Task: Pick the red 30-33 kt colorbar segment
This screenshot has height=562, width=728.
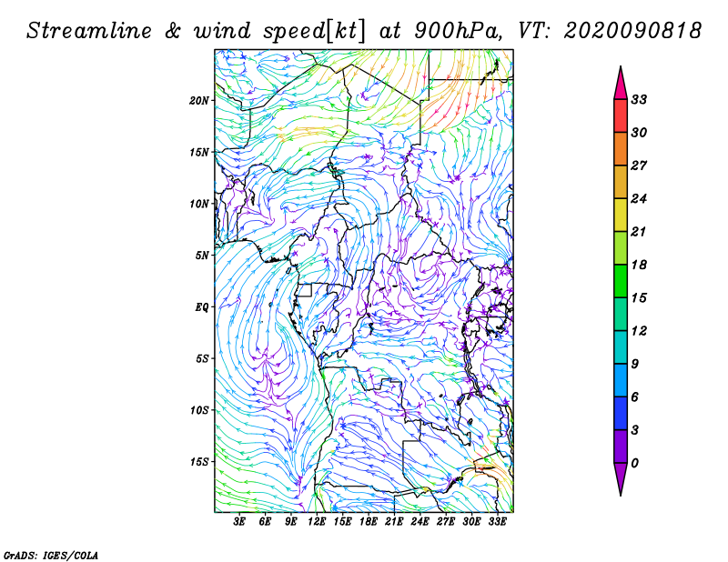Action: (x=621, y=116)
